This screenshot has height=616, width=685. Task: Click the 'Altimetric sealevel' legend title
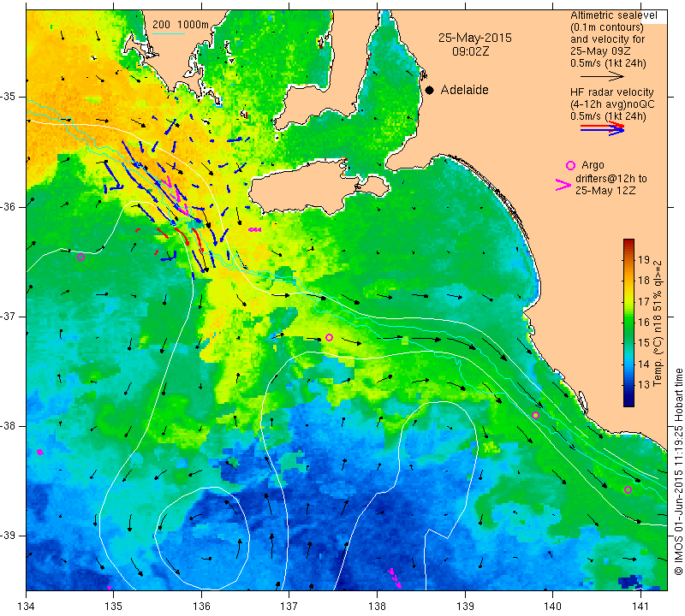[x=613, y=15]
